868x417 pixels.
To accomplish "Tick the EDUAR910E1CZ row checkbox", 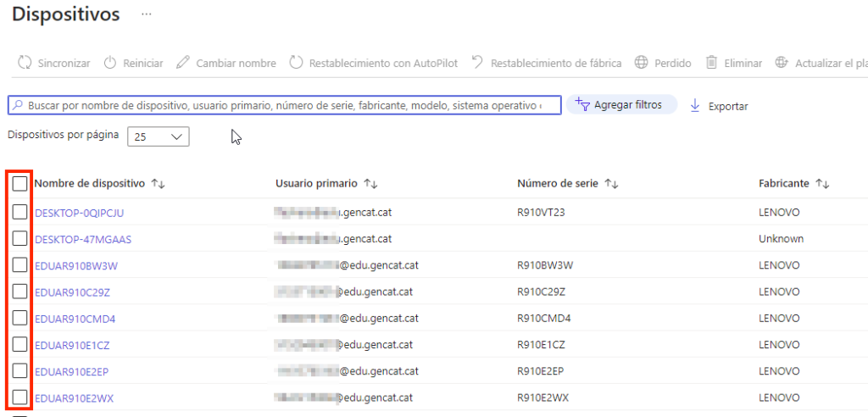I will click(x=19, y=344).
